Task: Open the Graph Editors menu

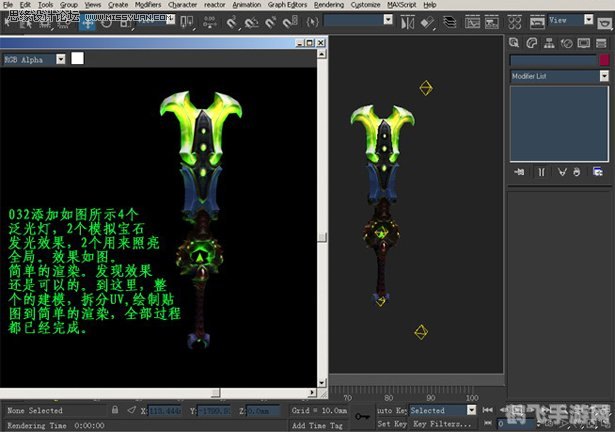Action: point(288,5)
